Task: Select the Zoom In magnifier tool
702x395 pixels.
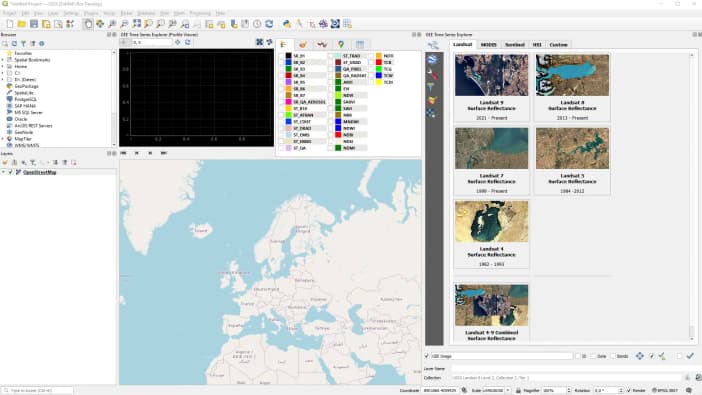Action: [112, 24]
